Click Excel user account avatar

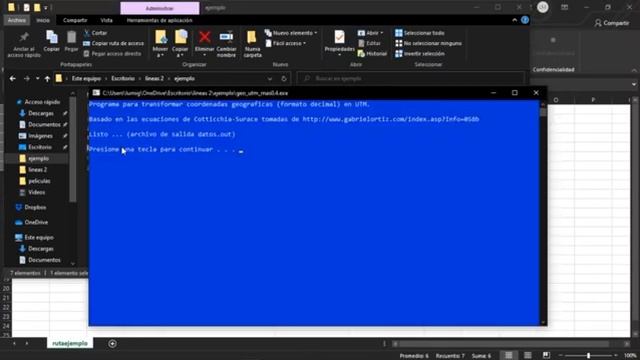(x=542, y=7)
